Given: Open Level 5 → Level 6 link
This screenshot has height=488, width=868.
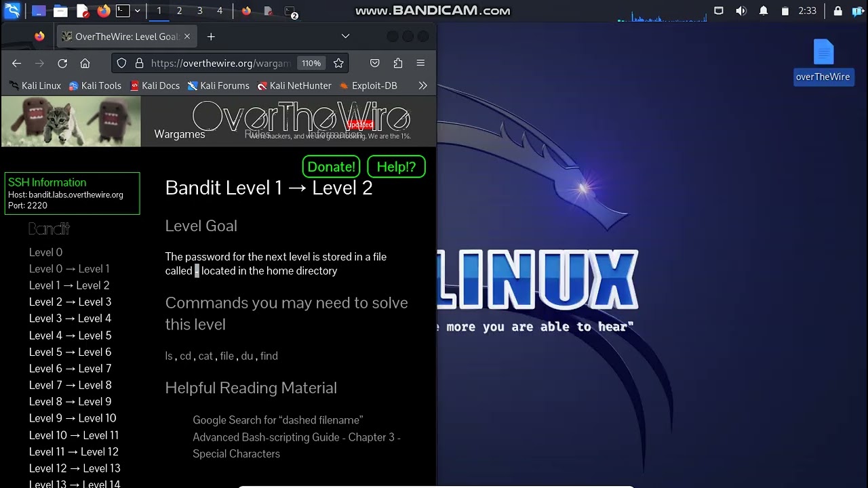Looking at the screenshot, I should pos(70,352).
